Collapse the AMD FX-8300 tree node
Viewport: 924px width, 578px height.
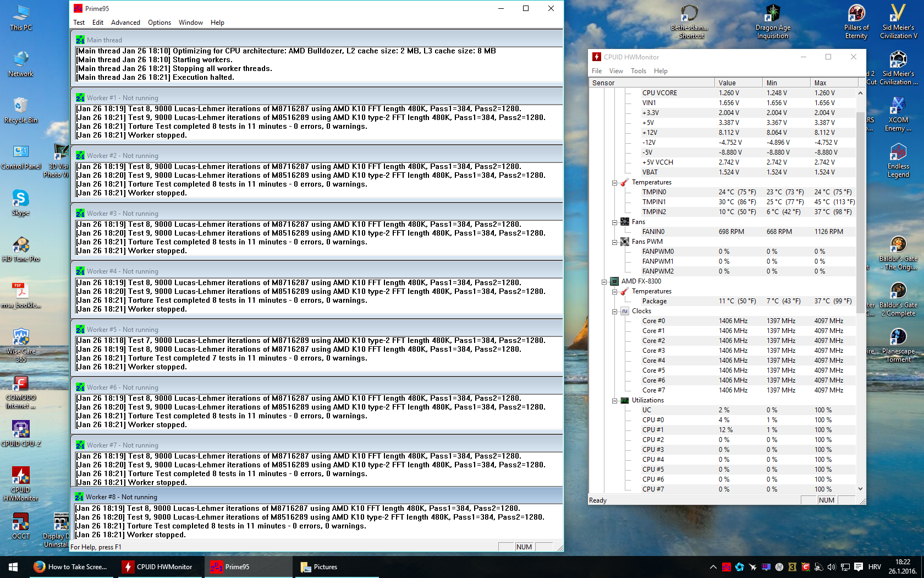click(604, 282)
